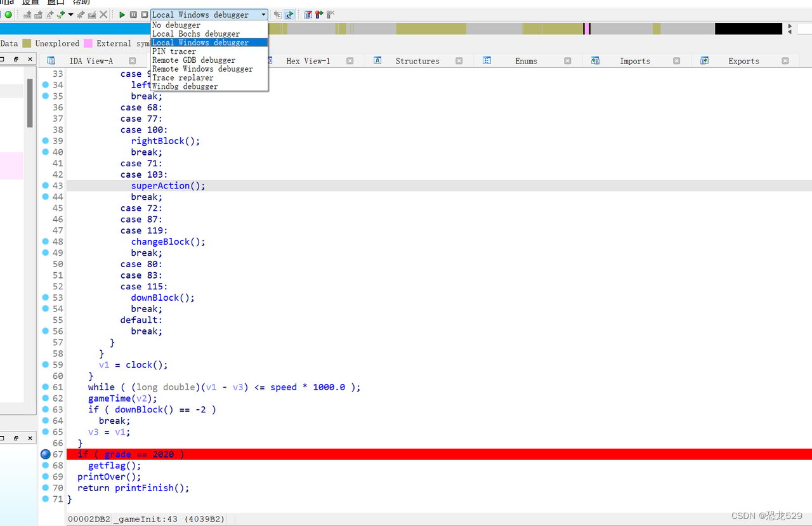Click the grey tools icon at toolbar end
Screen dimensions: 812x526
point(331,15)
